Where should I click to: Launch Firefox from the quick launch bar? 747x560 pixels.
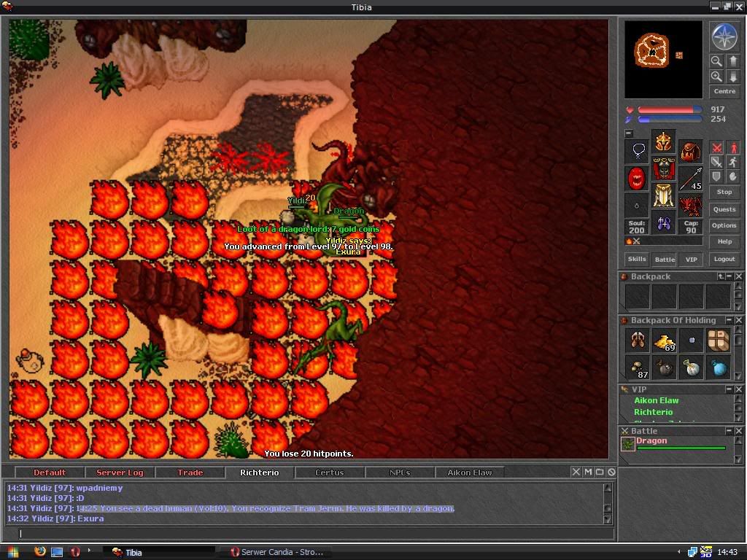[40, 552]
